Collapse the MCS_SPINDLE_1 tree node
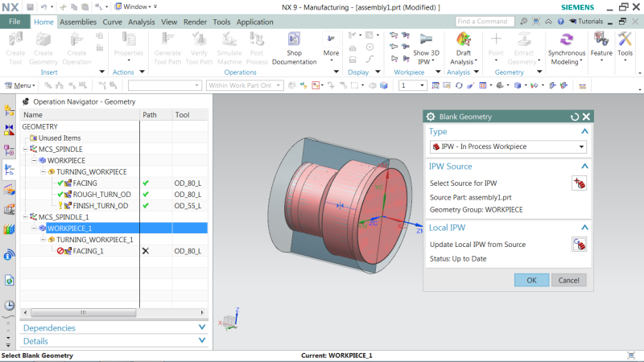This screenshot has height=362, width=644. point(25,216)
